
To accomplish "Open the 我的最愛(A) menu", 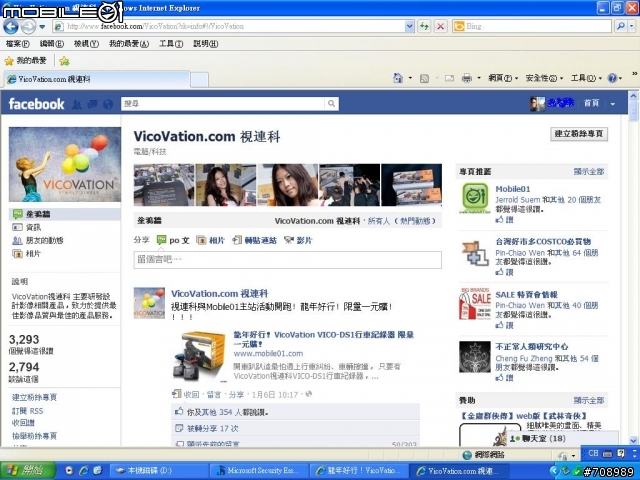I will (129, 44).
